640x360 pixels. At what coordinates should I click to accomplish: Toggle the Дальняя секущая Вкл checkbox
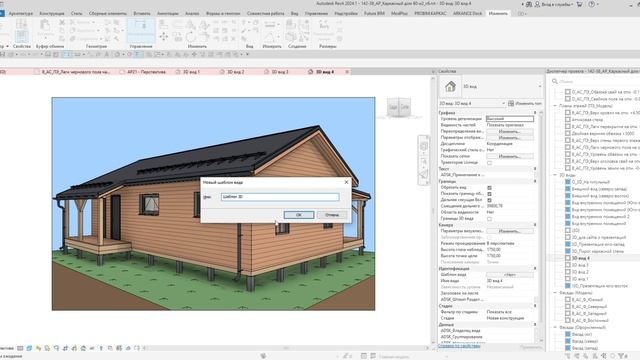[x=489, y=200]
